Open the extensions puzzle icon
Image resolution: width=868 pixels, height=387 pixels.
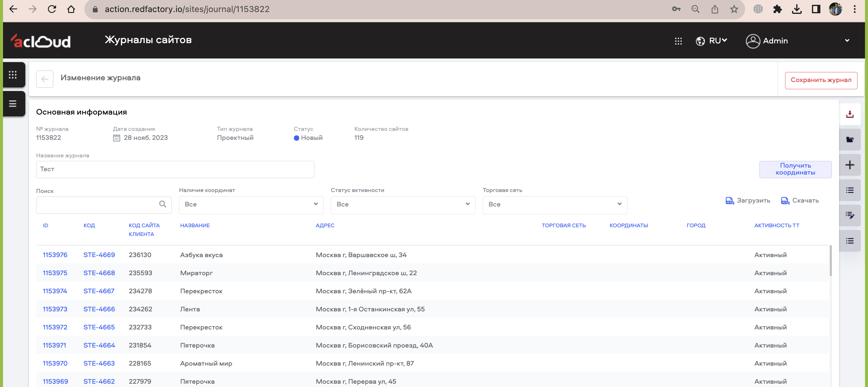[777, 9]
